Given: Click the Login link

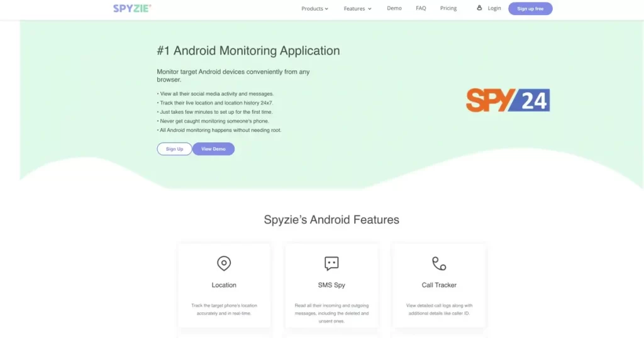Looking at the screenshot, I should (494, 8).
